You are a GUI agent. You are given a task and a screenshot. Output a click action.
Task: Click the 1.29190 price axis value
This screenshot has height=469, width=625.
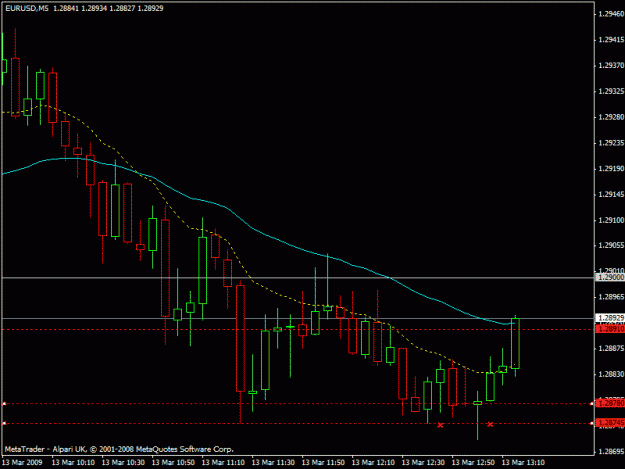611,169
